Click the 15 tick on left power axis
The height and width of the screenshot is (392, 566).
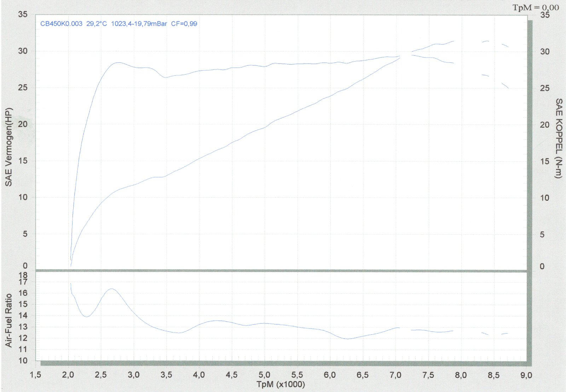point(23,161)
